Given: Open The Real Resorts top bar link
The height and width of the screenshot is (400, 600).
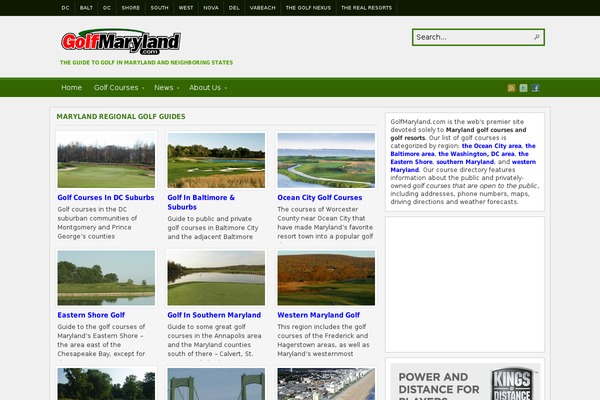Looking at the screenshot, I should tap(366, 8).
